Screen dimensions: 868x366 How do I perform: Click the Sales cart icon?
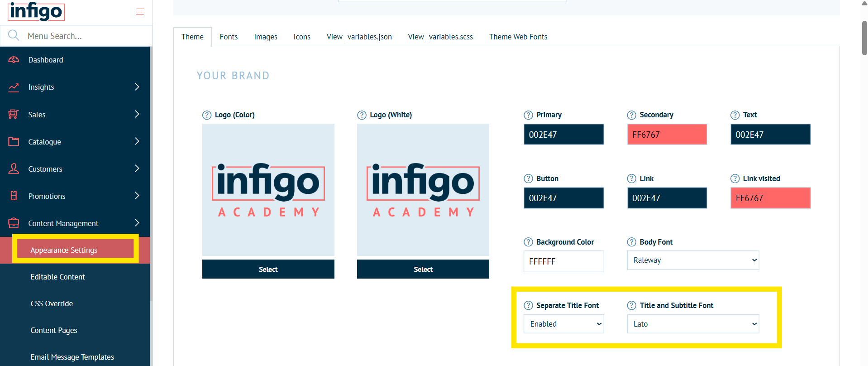(14, 114)
